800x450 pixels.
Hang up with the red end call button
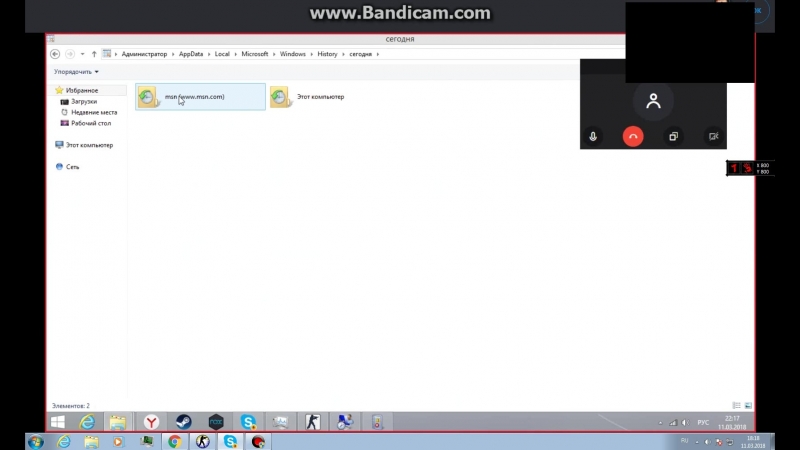(633, 136)
